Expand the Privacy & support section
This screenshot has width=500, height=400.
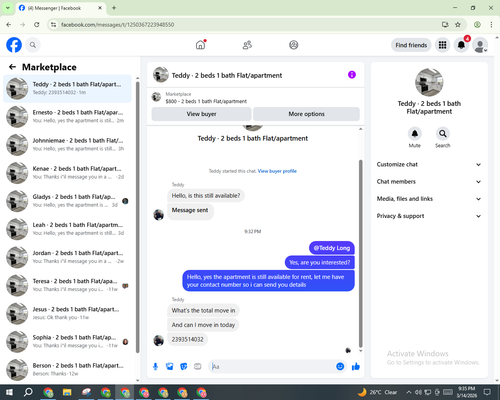point(429,216)
